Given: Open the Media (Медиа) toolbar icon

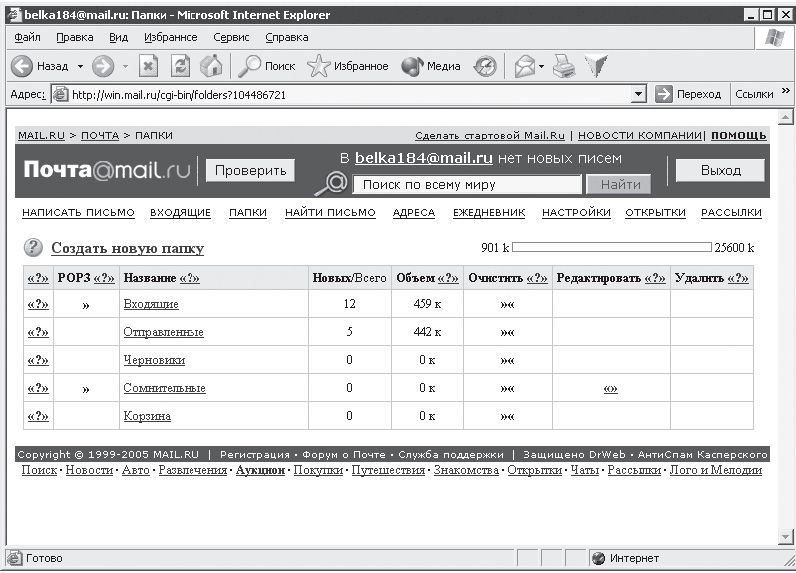Looking at the screenshot, I should pyautogui.click(x=413, y=66).
